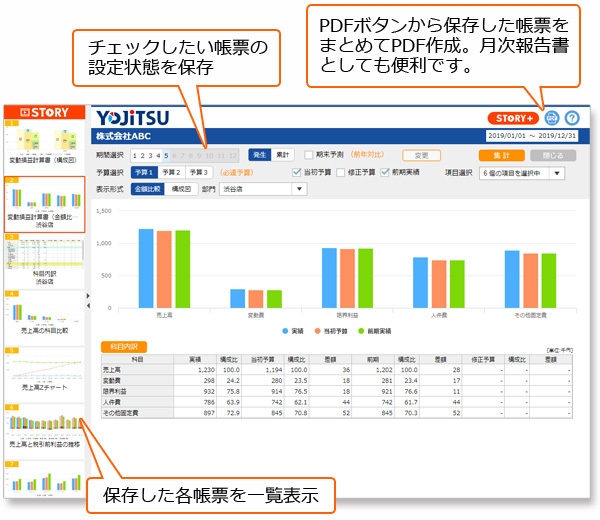600x520 pixels.
Task: Expand the 項目選択 dropdown
Action: 521,173
